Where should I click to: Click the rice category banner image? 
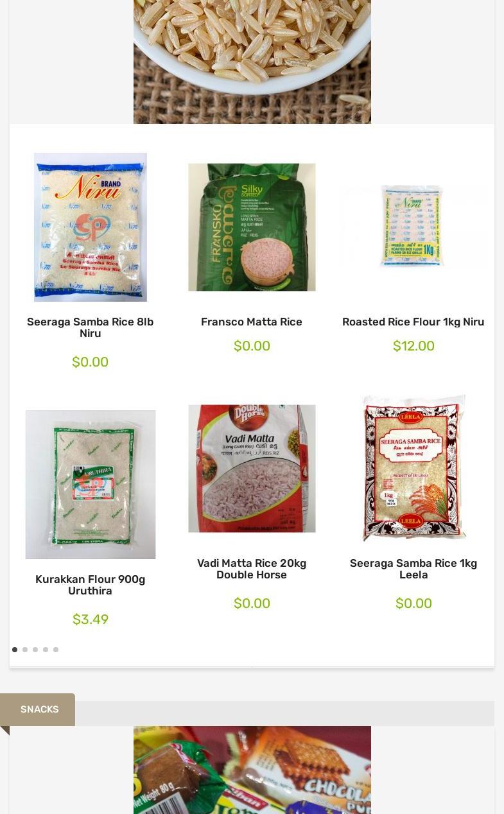point(252,62)
